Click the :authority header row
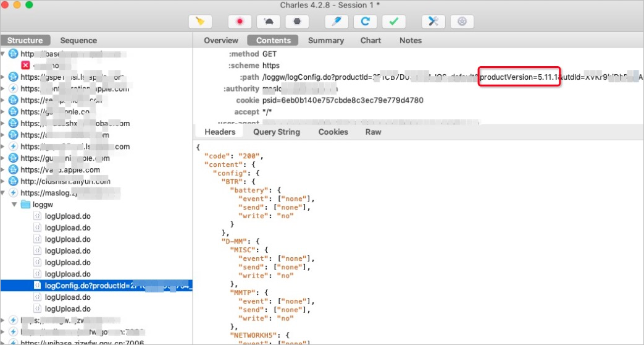Image resolution: width=644 pixels, height=345 pixels. (419, 88)
